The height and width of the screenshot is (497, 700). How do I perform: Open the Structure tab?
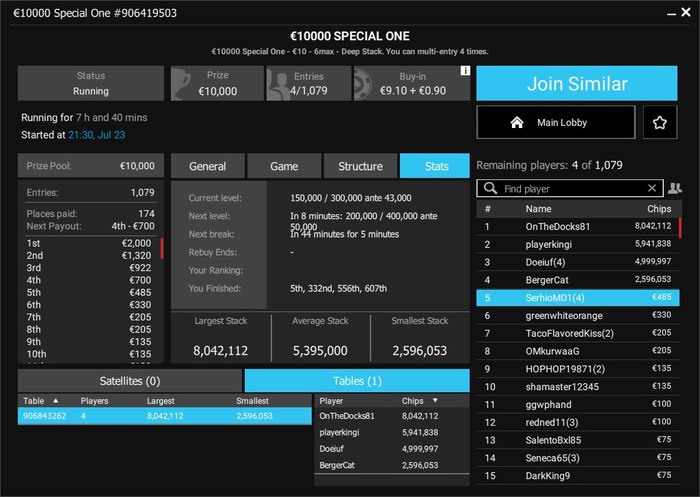pos(360,166)
